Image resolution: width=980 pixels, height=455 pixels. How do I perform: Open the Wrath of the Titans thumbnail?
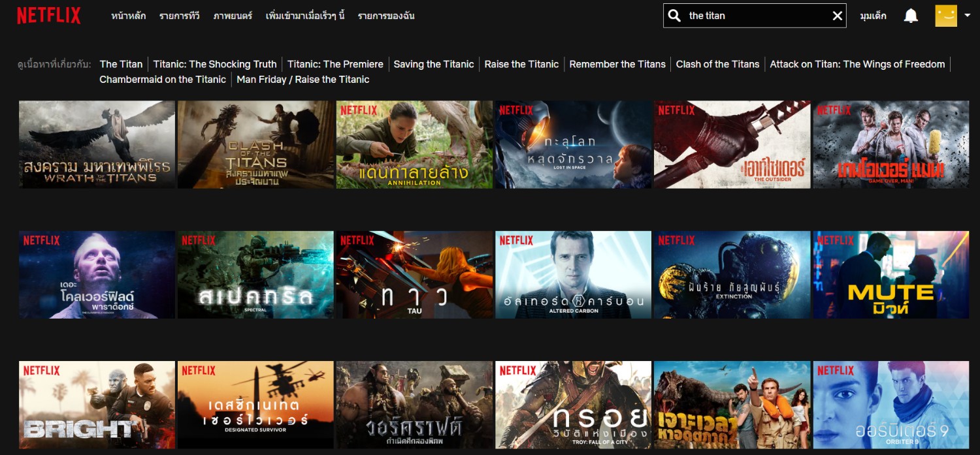[x=97, y=144]
